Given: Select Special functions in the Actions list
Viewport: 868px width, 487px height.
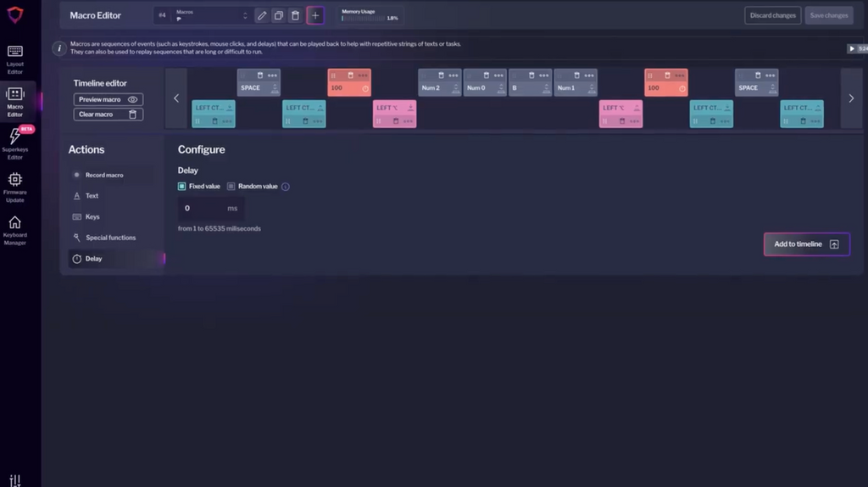Looking at the screenshot, I should click(x=110, y=238).
